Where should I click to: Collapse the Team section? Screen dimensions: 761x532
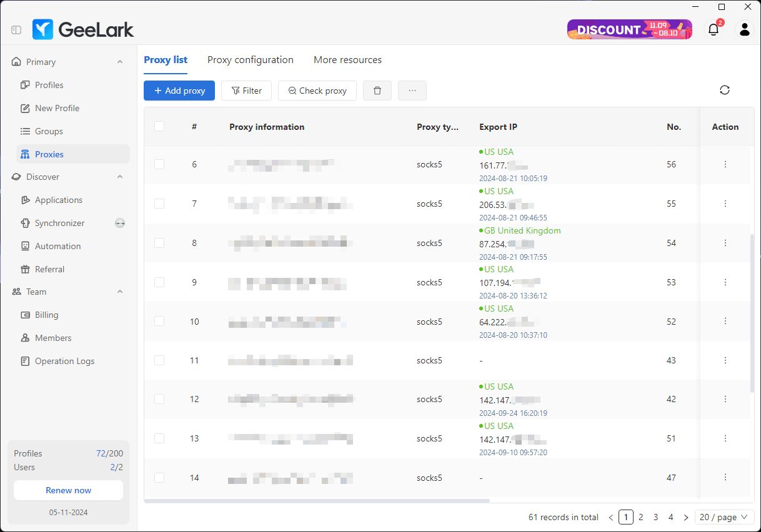[x=119, y=292]
